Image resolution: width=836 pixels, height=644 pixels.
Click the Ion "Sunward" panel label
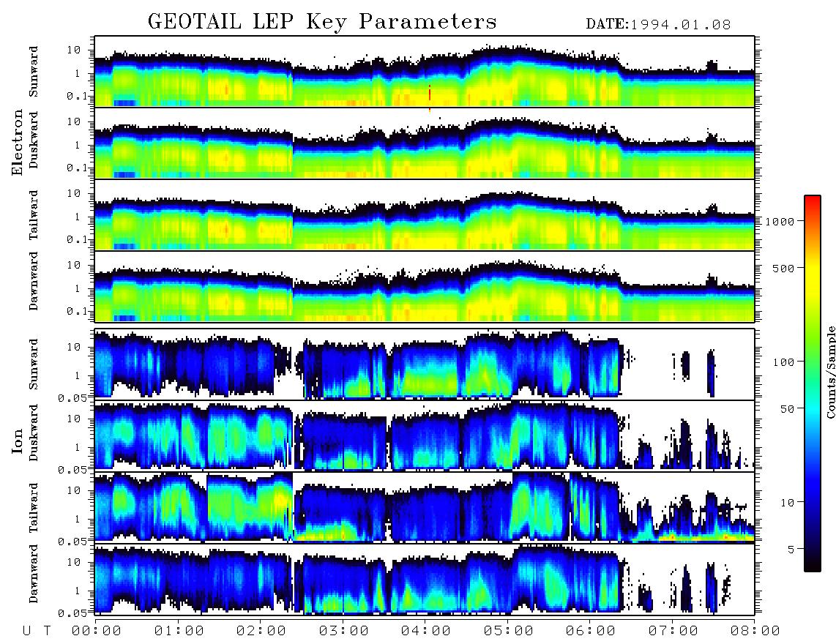click(x=34, y=364)
